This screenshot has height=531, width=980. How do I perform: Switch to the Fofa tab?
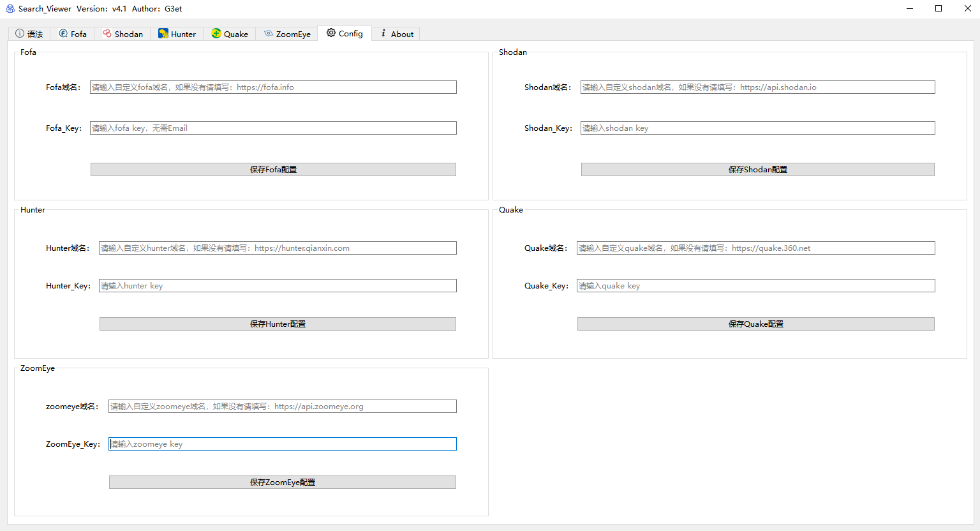(73, 34)
